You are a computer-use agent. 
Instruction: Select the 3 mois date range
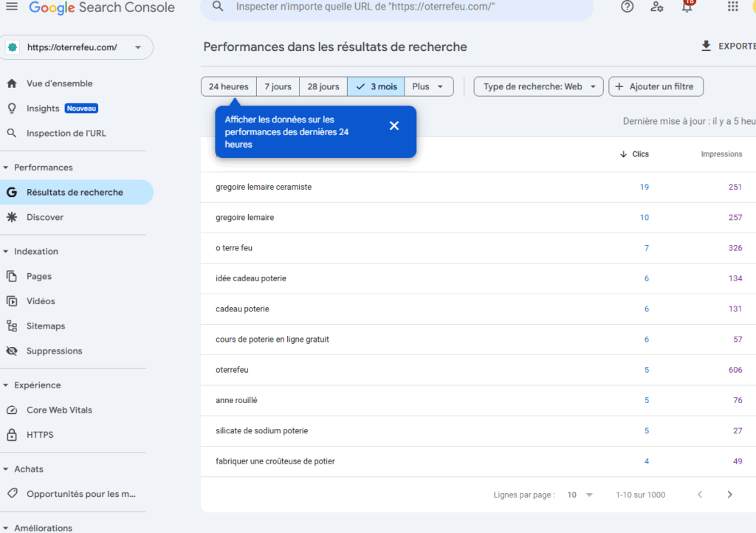376,87
